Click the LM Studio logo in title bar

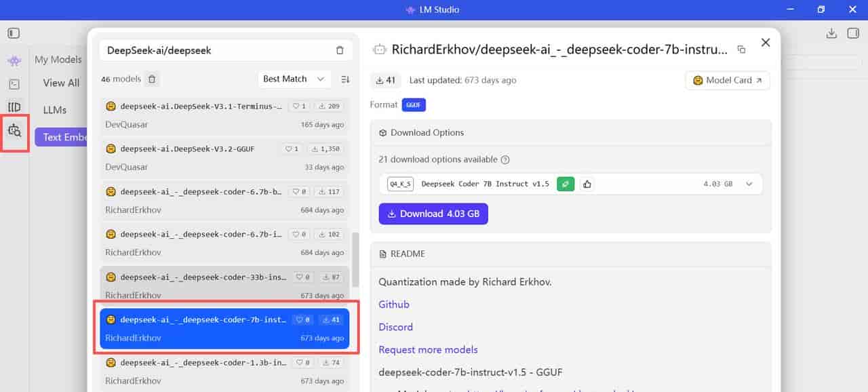pyautogui.click(x=410, y=9)
